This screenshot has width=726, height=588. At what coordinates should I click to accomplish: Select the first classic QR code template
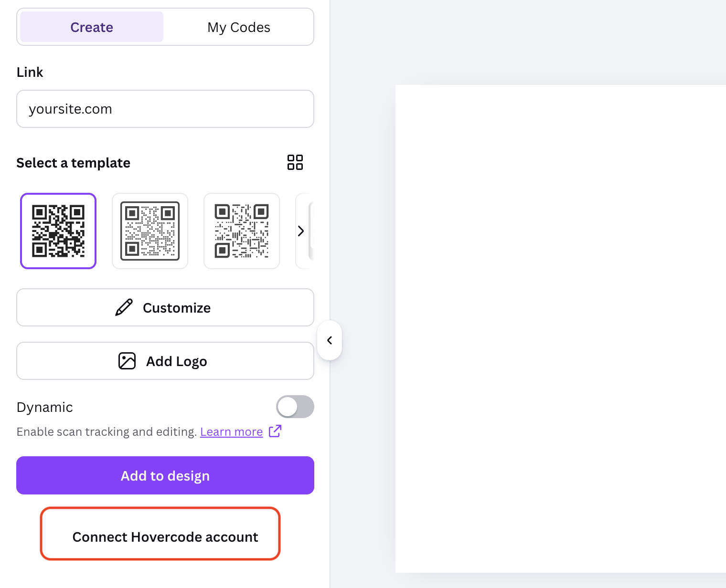click(58, 231)
